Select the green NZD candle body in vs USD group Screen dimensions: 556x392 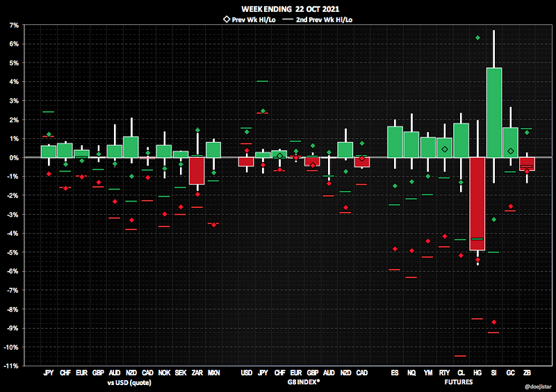[131, 147]
